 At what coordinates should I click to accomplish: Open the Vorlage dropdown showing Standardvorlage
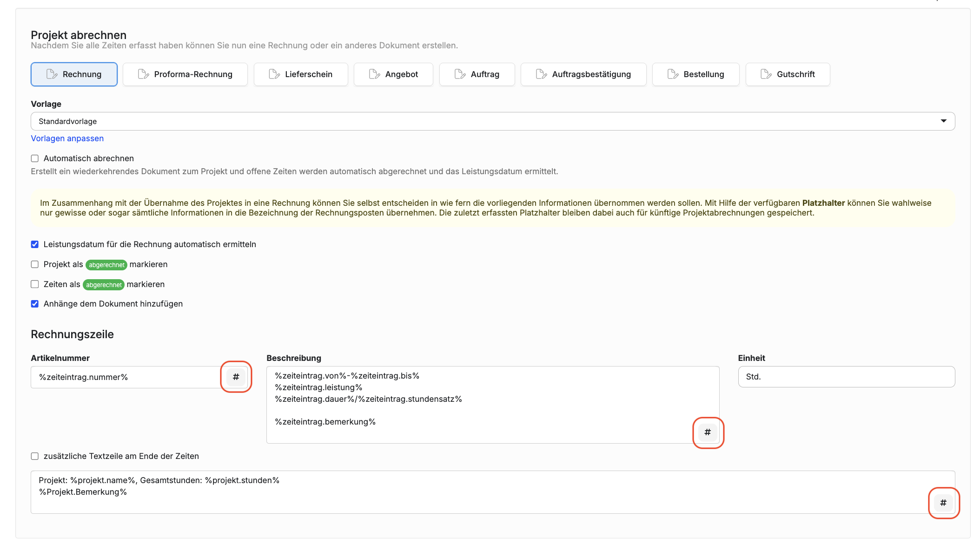point(493,121)
